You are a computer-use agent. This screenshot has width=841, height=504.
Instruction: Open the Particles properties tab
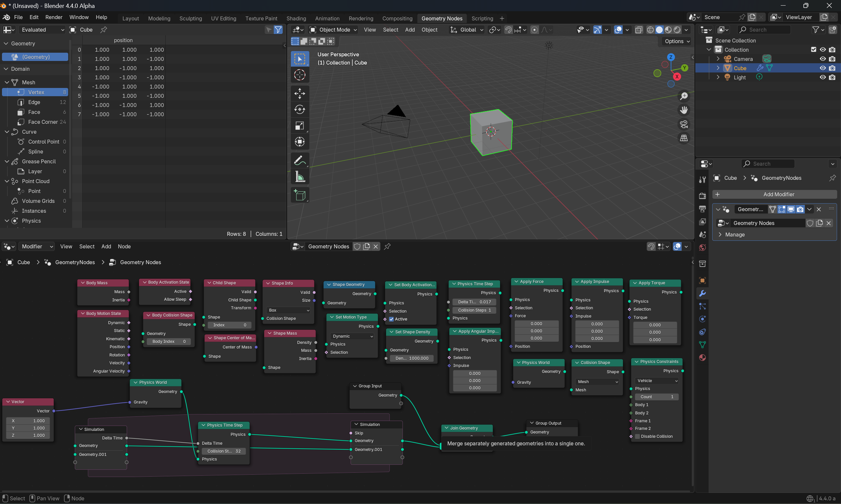coord(702,306)
